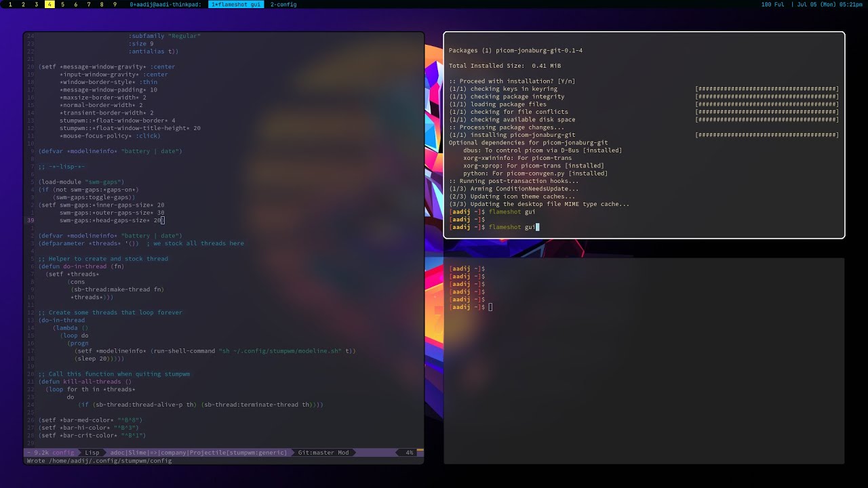Click progress bar for installing picom-jonaburg-git

767,135
